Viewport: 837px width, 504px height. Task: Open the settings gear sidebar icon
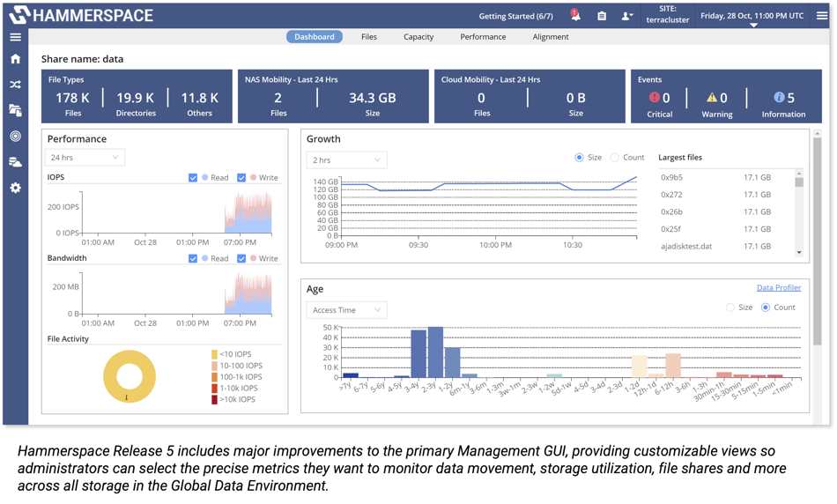click(x=16, y=188)
